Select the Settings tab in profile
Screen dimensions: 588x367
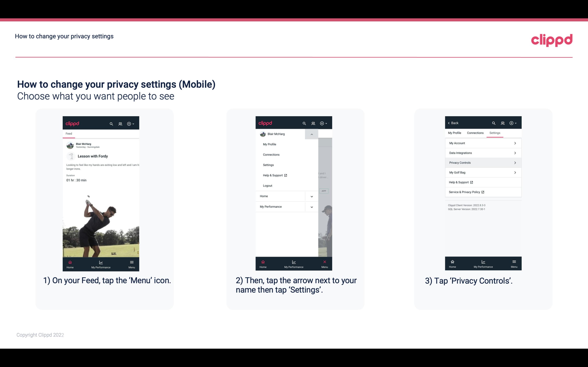tap(495, 133)
